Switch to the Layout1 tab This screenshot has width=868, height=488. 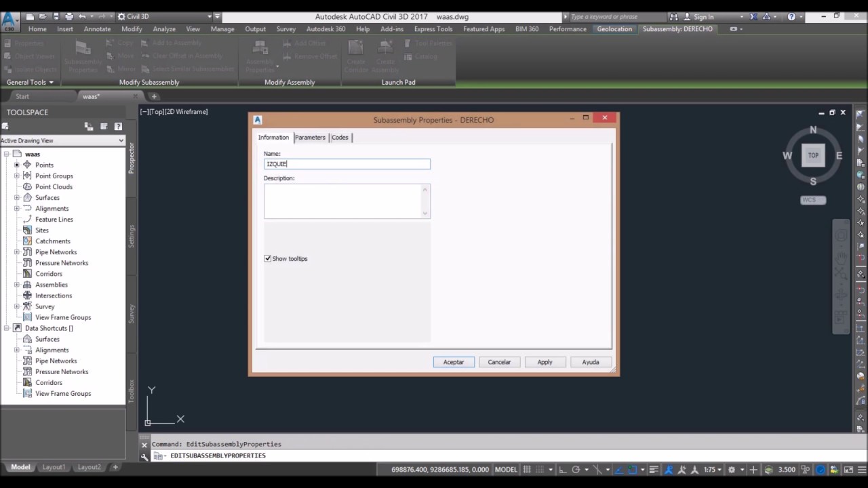coord(54,467)
